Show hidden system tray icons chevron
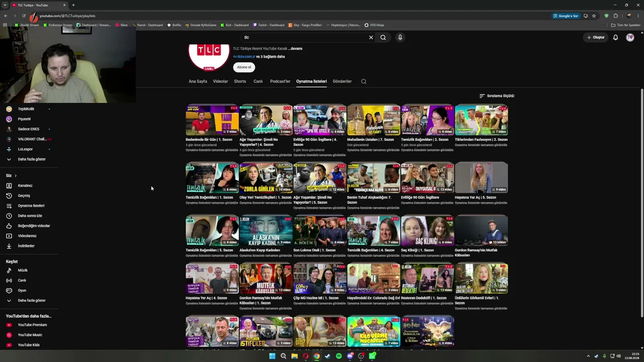 [589, 356]
